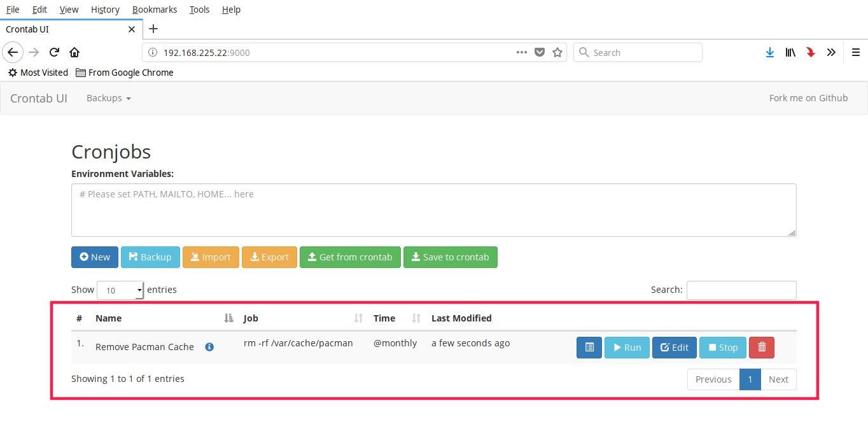Open page actions three-dot menu
This screenshot has width=868, height=438.
(522, 52)
